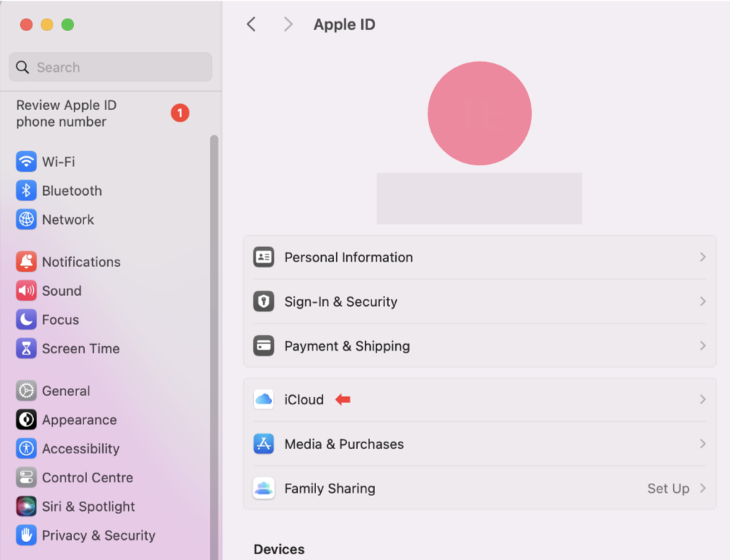730x560 pixels.
Task: Click the Sign-In & Security shield icon
Action: (x=263, y=301)
